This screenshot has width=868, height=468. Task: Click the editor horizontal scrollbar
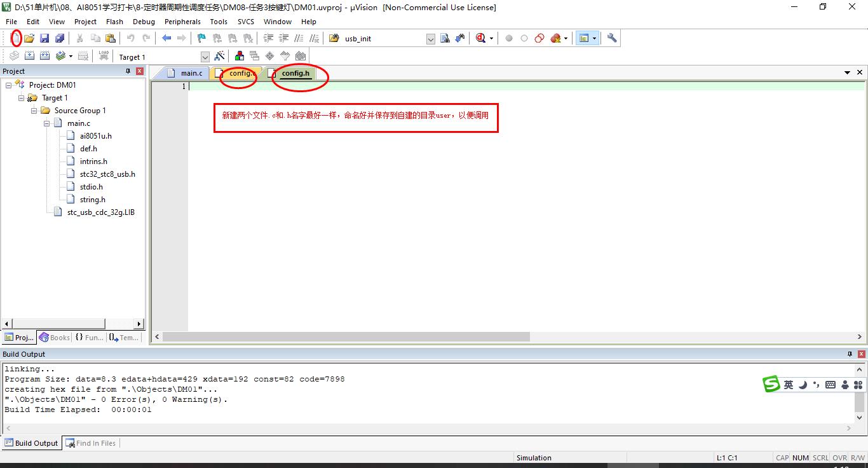pos(346,336)
